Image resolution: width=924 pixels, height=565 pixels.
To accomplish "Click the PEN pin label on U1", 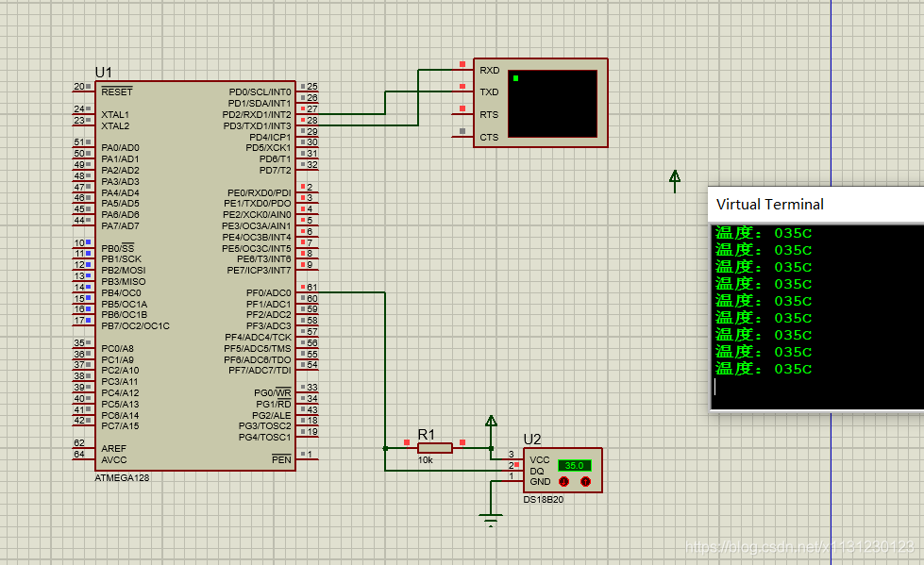I will 281,459.
